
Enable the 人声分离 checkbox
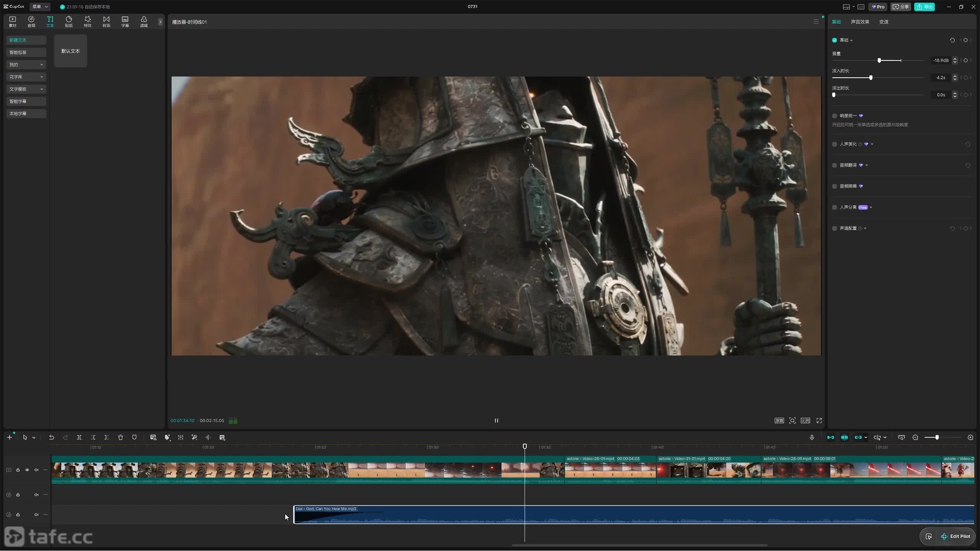[x=835, y=207]
